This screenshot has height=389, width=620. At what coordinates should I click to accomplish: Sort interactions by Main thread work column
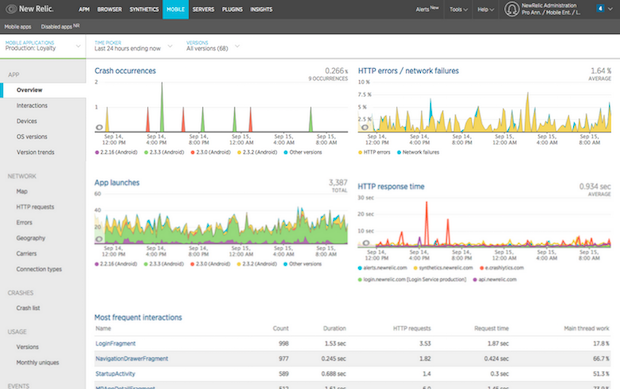(586, 329)
